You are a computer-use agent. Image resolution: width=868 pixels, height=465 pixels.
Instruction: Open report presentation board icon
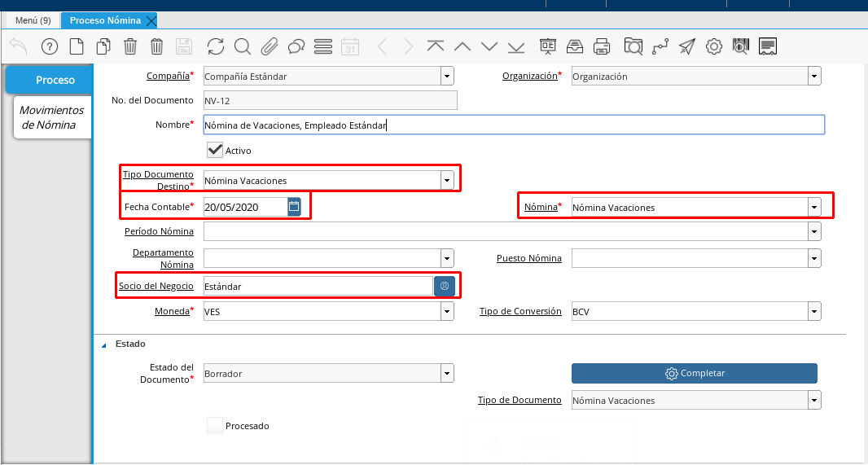click(547, 46)
